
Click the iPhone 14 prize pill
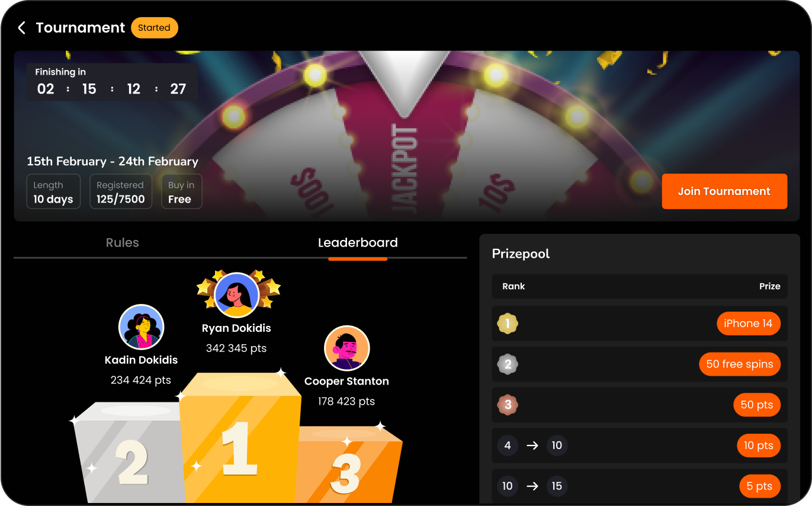(748, 324)
